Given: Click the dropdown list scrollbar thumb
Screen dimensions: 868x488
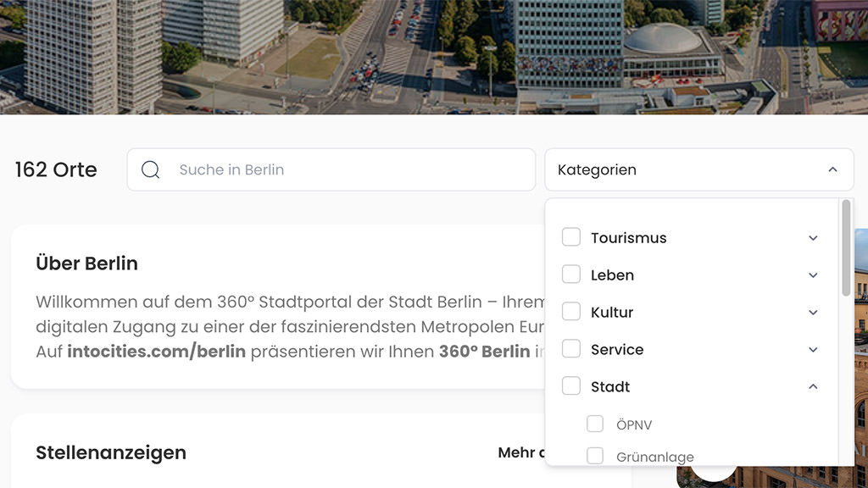Looking at the screenshot, I should [845, 247].
